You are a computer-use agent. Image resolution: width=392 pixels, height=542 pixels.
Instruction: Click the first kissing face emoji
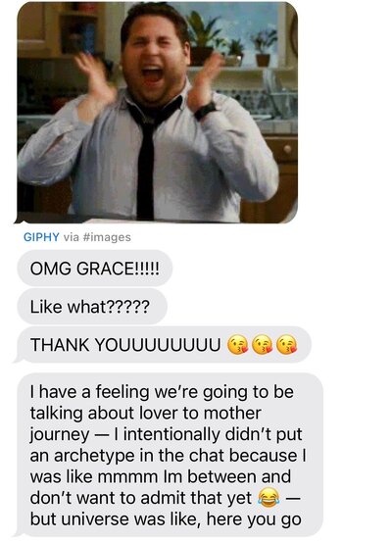237,345
